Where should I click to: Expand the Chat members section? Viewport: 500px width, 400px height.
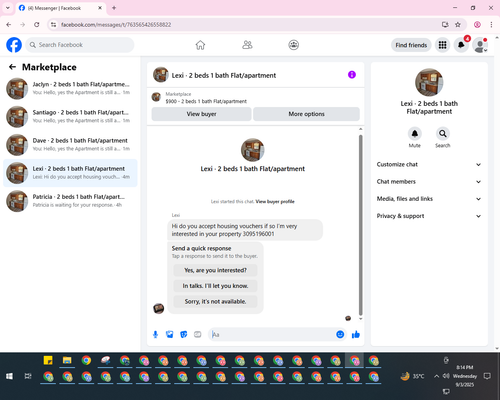(x=429, y=182)
